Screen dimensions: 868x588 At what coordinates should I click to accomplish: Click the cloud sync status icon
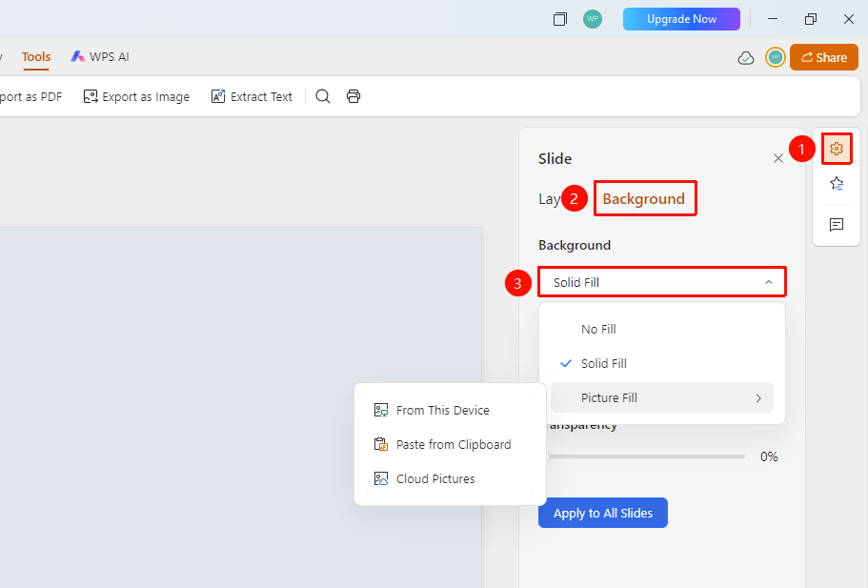click(746, 57)
